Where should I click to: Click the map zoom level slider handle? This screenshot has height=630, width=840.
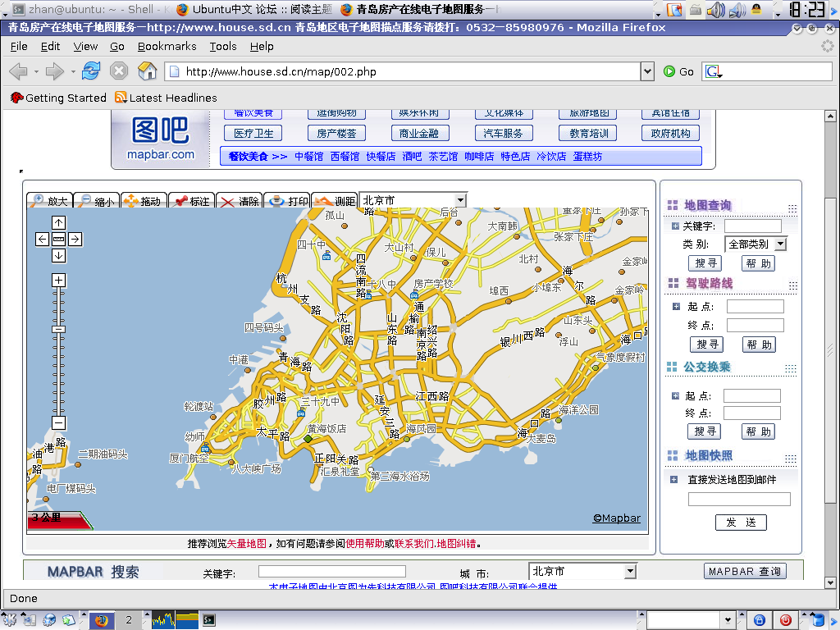pyautogui.click(x=59, y=329)
